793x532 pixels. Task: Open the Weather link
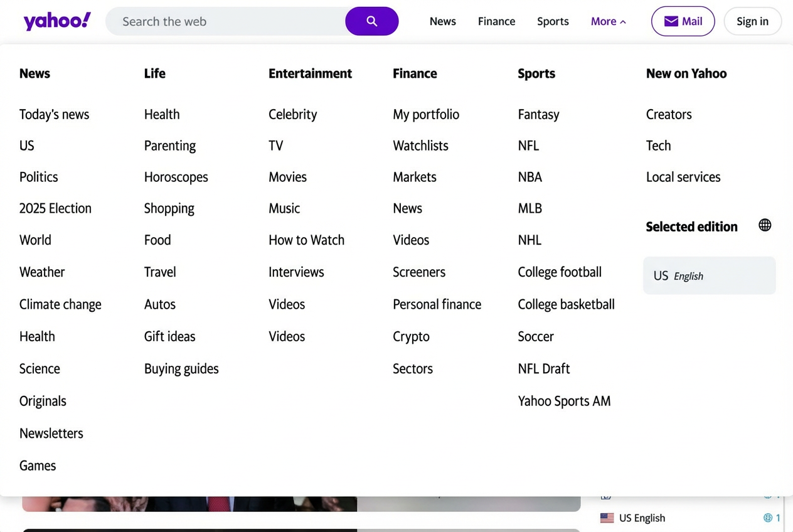click(42, 272)
